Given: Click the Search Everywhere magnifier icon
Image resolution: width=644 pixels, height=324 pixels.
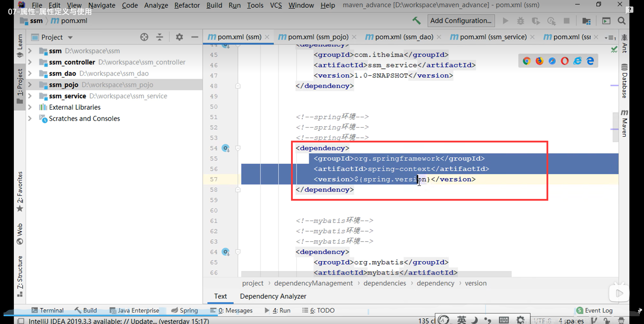Looking at the screenshot, I should click(x=622, y=21).
